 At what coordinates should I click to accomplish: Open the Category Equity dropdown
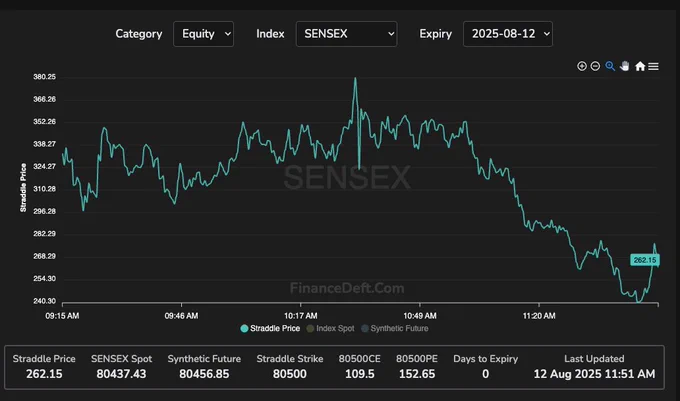pos(203,34)
